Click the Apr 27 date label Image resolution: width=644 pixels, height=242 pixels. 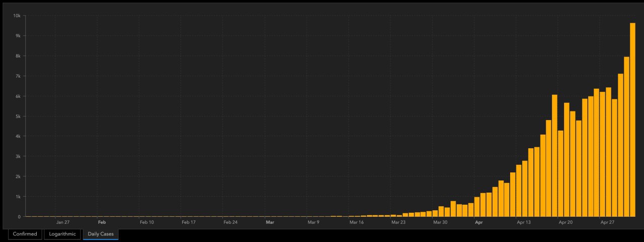coord(607,222)
